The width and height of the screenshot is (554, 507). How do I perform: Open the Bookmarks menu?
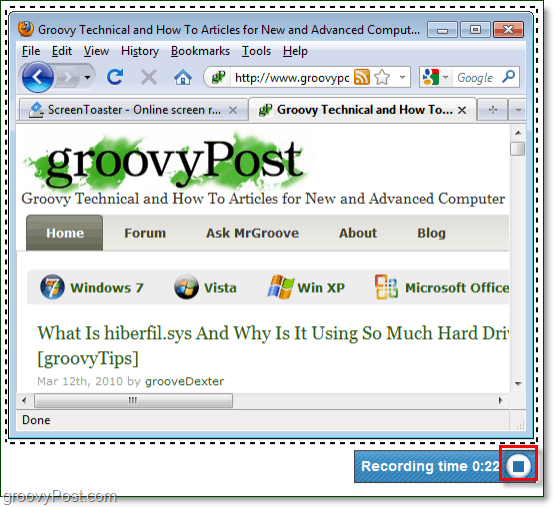point(200,51)
